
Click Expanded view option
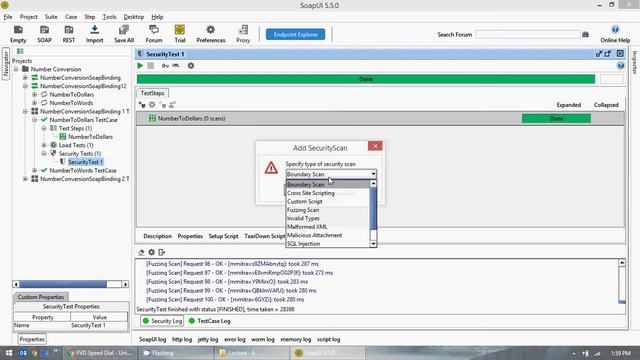pyautogui.click(x=569, y=105)
